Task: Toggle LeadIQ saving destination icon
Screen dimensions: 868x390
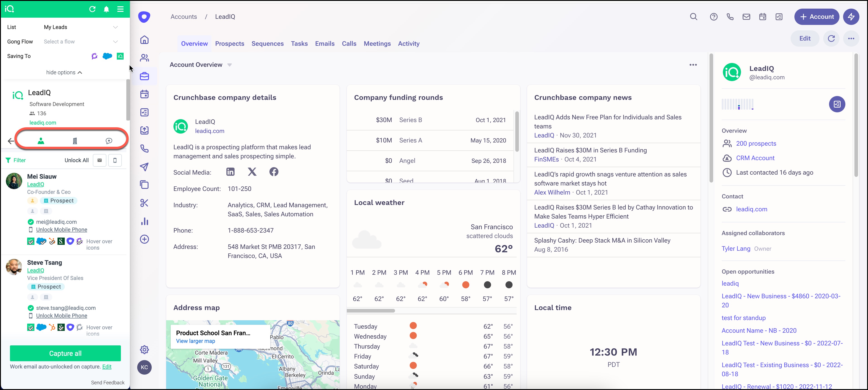Action: (120, 56)
